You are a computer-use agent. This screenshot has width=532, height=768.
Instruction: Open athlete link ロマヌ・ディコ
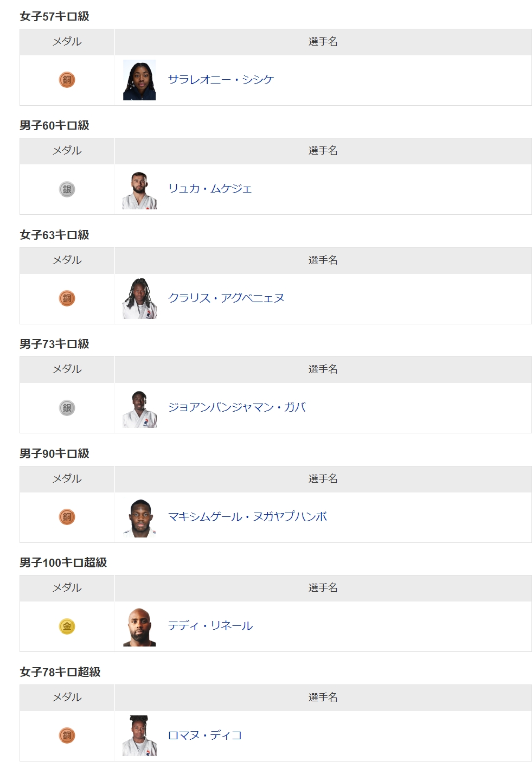[204, 735]
